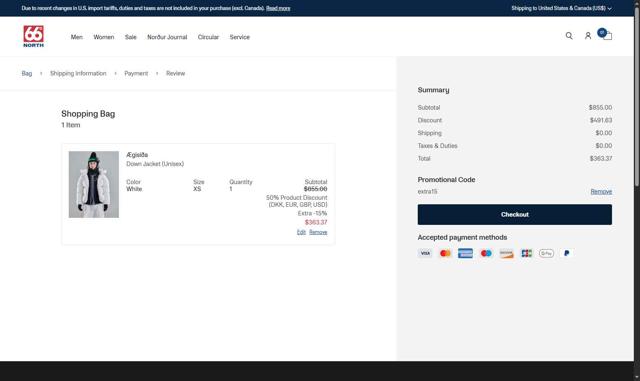Go to Payment breadcrumb step
This screenshot has width=640, height=381.
click(x=136, y=74)
